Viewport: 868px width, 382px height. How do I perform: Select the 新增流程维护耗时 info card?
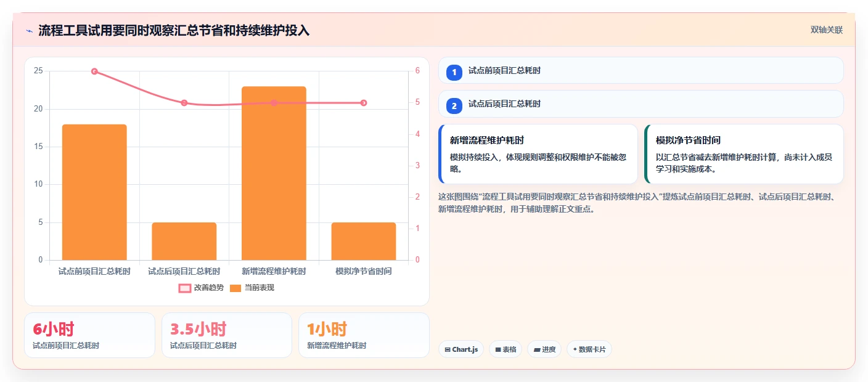click(x=538, y=154)
